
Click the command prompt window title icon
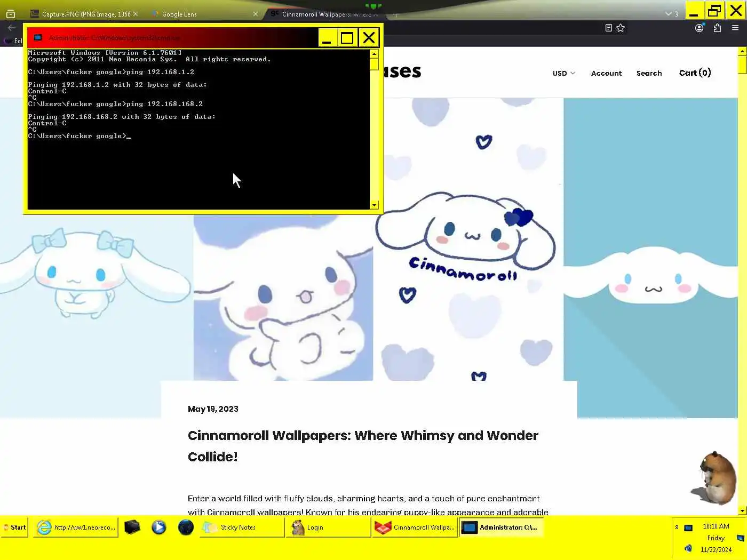[x=38, y=38]
